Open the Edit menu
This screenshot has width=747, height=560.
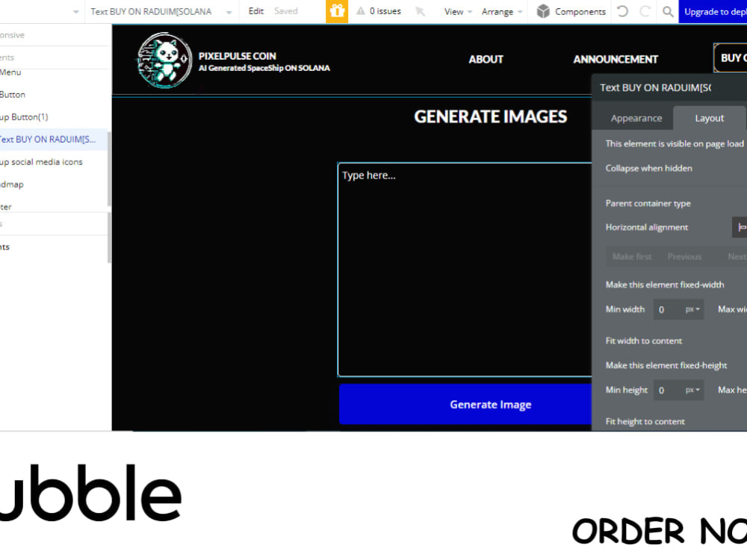(x=255, y=11)
